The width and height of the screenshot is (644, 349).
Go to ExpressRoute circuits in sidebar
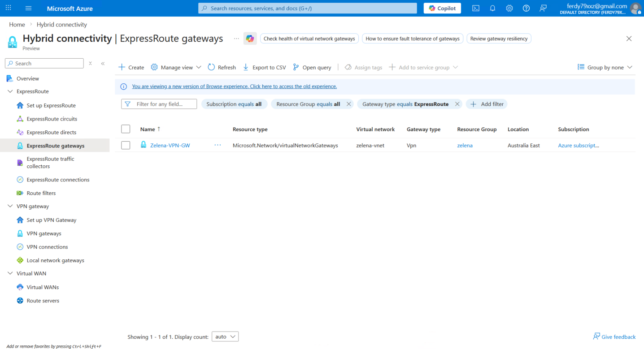(x=52, y=119)
